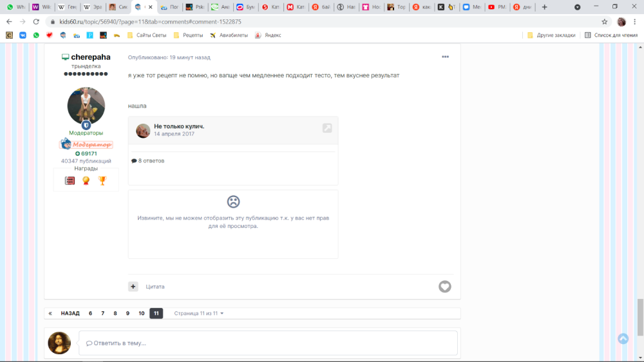The height and width of the screenshot is (362, 644).
Task: Click the trophy award icon under Награды
Action: coord(102,181)
